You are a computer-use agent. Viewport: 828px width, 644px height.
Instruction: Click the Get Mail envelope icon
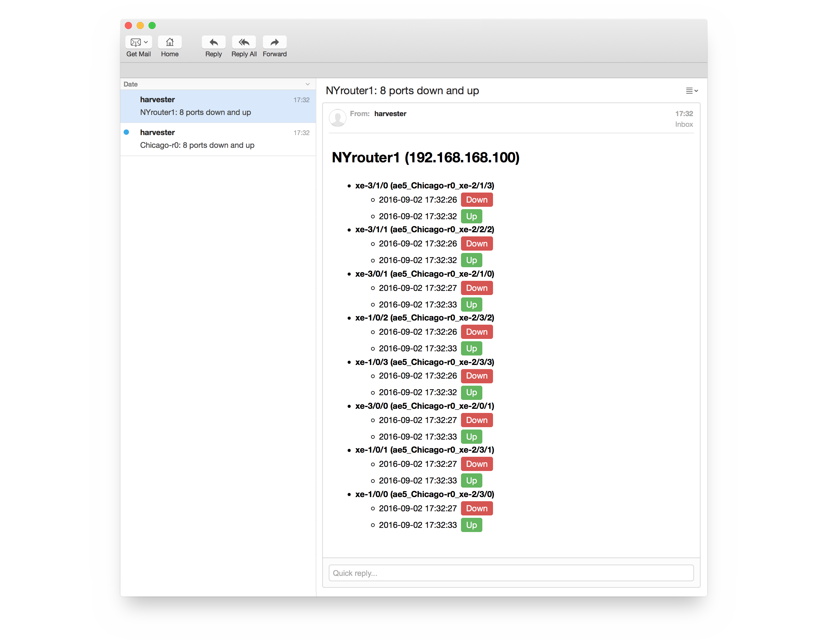(135, 42)
